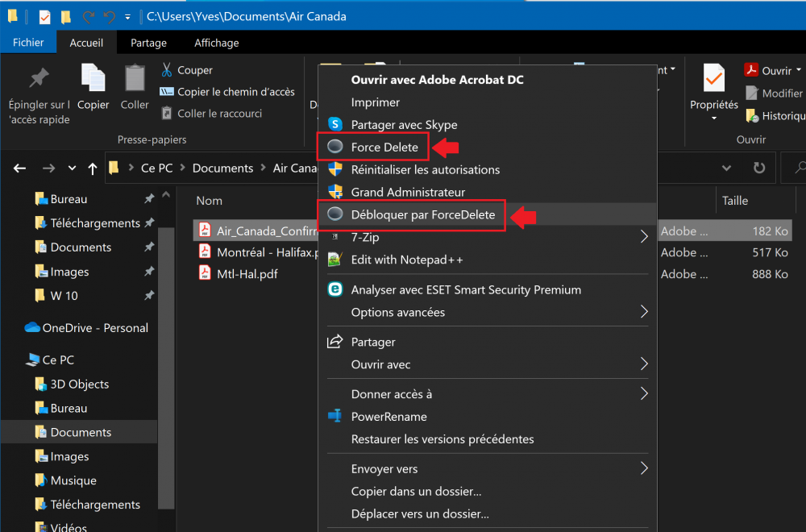Expand the Envoyer vers submenu
The height and width of the screenshot is (532, 806).
[643, 468]
